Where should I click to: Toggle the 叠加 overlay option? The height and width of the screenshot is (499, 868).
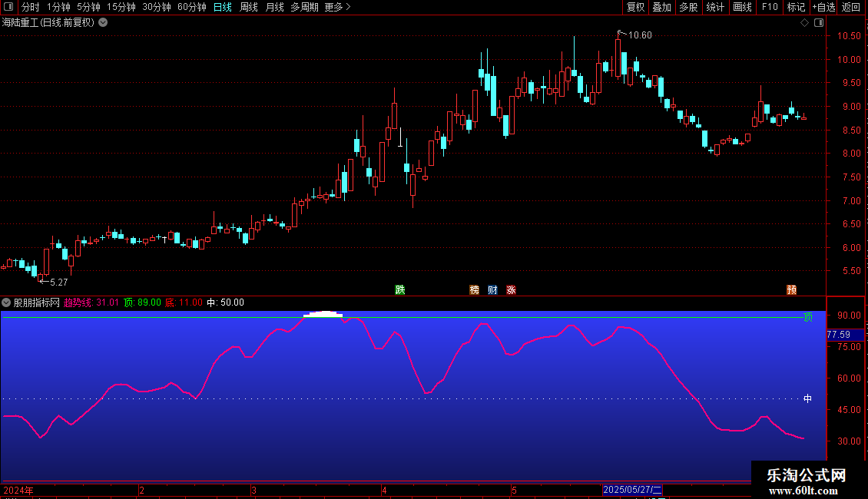click(661, 7)
